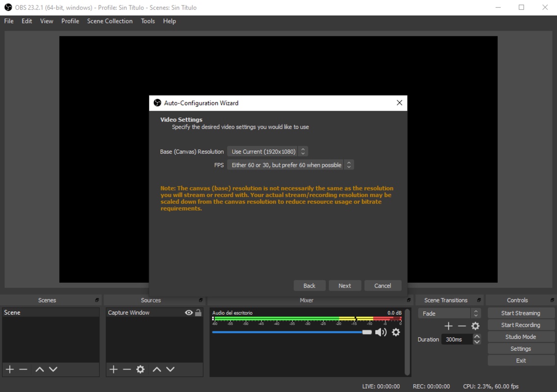This screenshot has height=392, width=557.
Task: Add a new source with plus icon
Action: (x=113, y=369)
